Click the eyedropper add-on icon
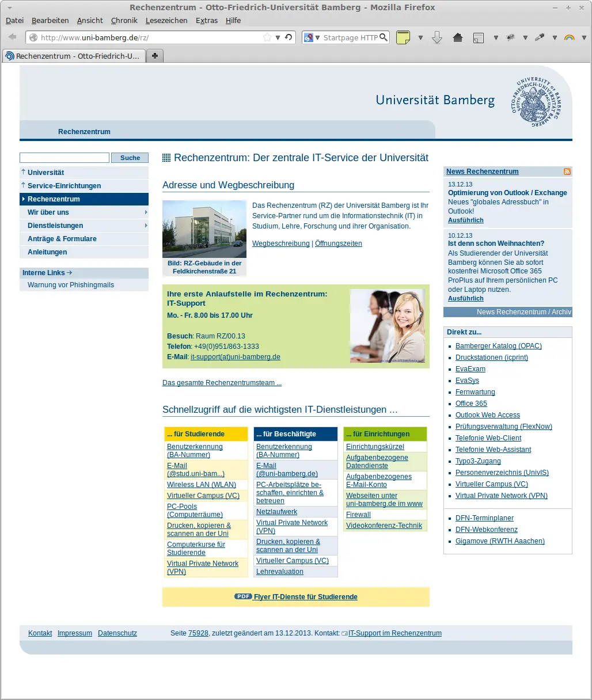Viewport: 592px width, 700px height. click(540, 37)
